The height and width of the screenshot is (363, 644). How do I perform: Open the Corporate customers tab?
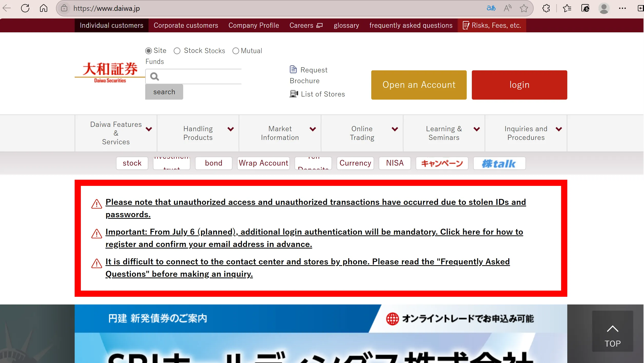tap(186, 25)
